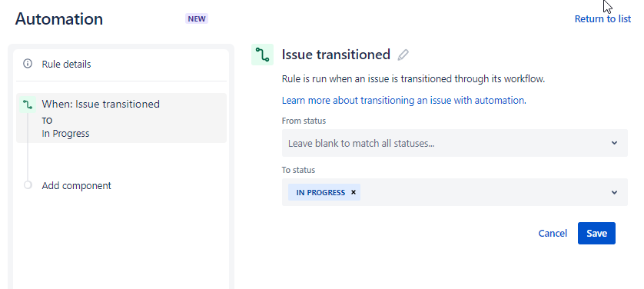Open the From status selection field
The height and width of the screenshot is (289, 644).
tap(455, 143)
